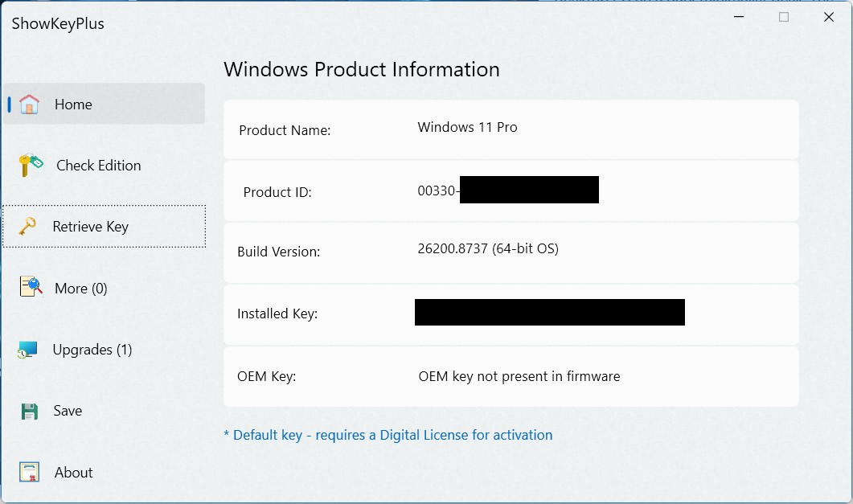Click the 00330- Product ID value
This screenshot has width=853, height=504.
[438, 191]
